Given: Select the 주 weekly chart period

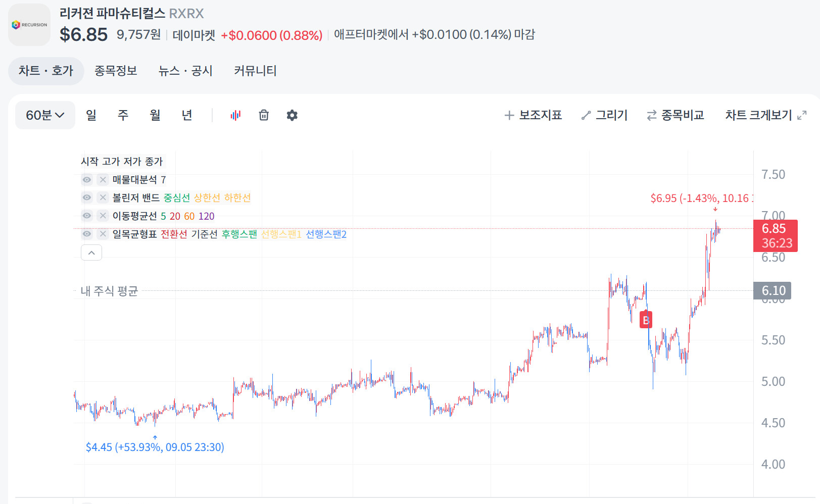Looking at the screenshot, I should click(123, 115).
